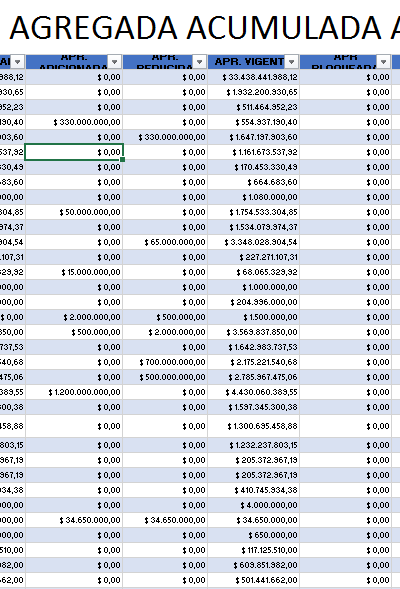Select cell $ 1.647.197.903,60
The image size is (400, 589).
pyautogui.click(x=254, y=137)
